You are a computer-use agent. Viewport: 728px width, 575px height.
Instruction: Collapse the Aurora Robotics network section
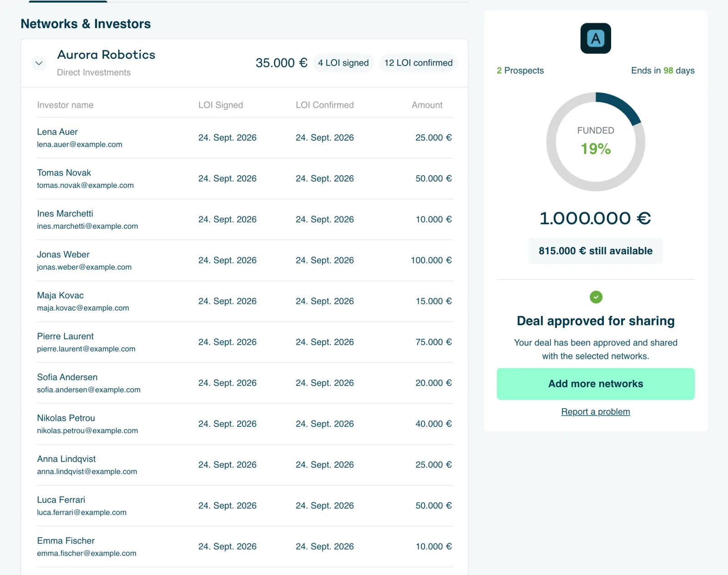pyautogui.click(x=39, y=63)
